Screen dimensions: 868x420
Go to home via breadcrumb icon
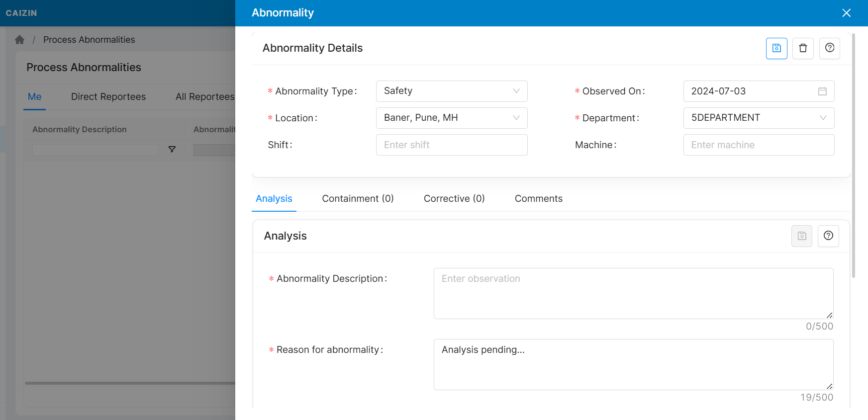[19, 40]
